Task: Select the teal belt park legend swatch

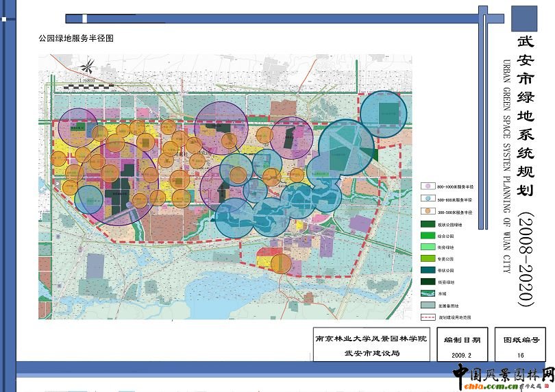Action: (x=429, y=270)
